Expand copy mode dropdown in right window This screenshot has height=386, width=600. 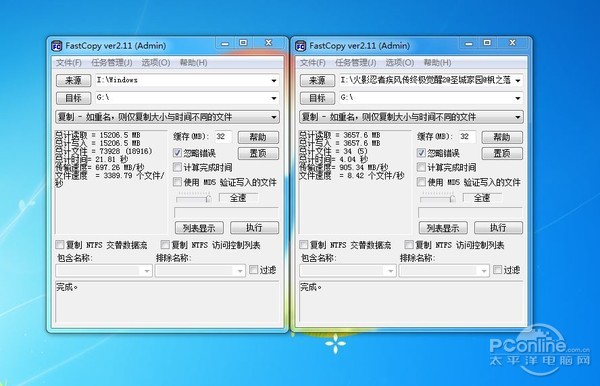[518, 117]
